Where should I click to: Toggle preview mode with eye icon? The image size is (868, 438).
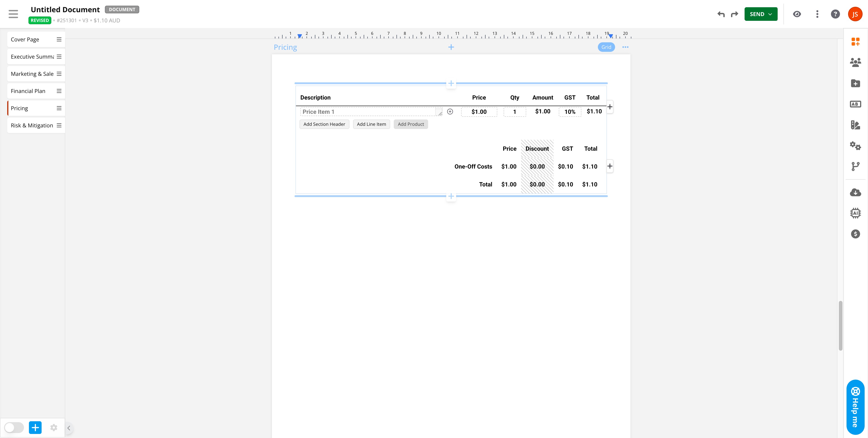797,14
